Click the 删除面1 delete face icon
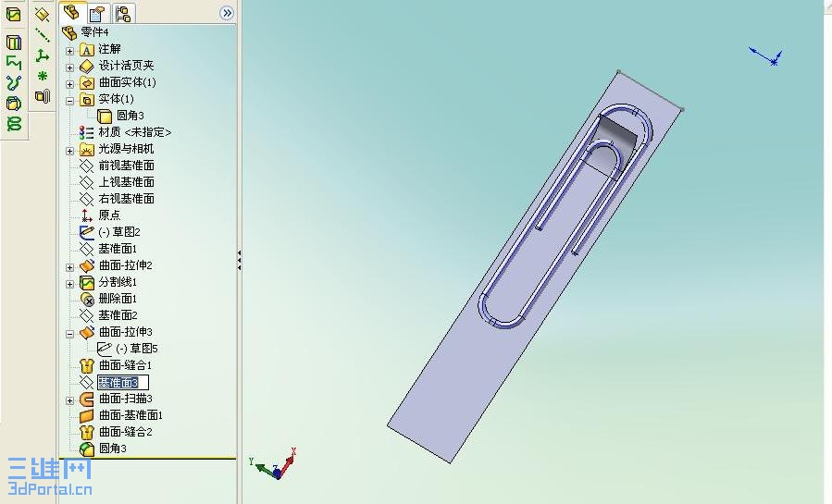This screenshot has height=504, width=832. click(x=86, y=299)
